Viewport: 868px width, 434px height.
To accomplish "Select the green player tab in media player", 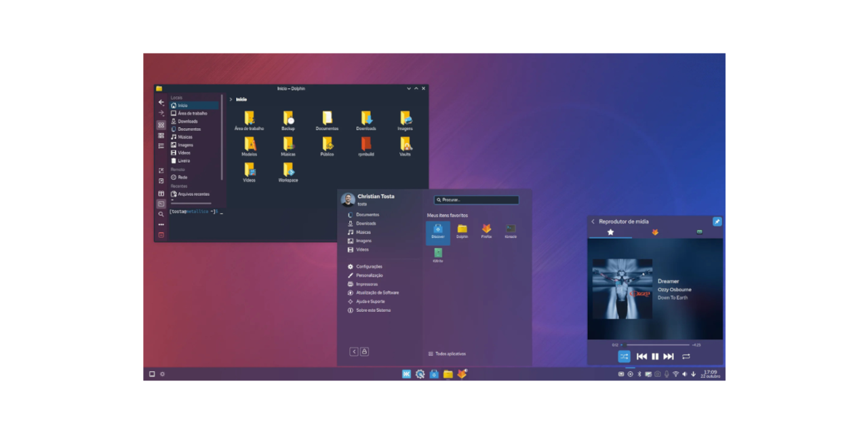I will click(x=699, y=232).
